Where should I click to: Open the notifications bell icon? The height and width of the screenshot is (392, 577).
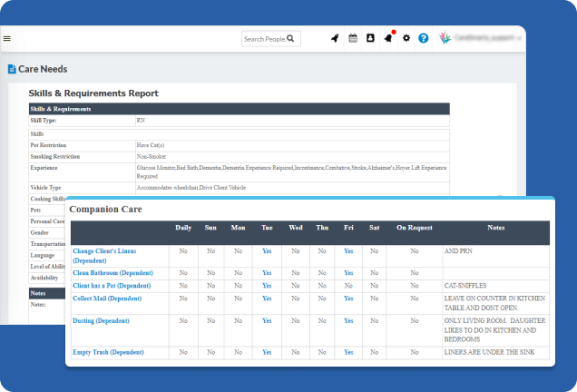click(x=388, y=38)
